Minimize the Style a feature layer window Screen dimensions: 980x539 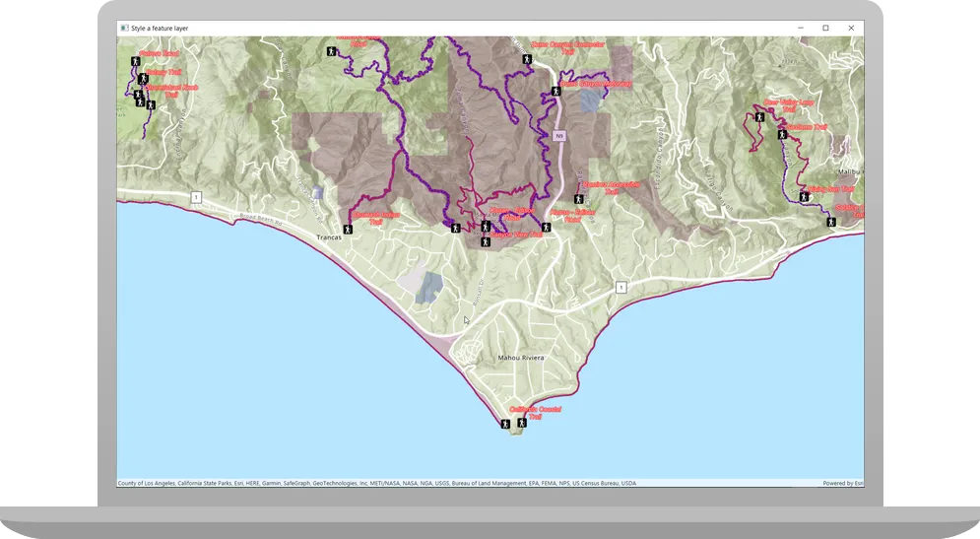click(x=801, y=29)
